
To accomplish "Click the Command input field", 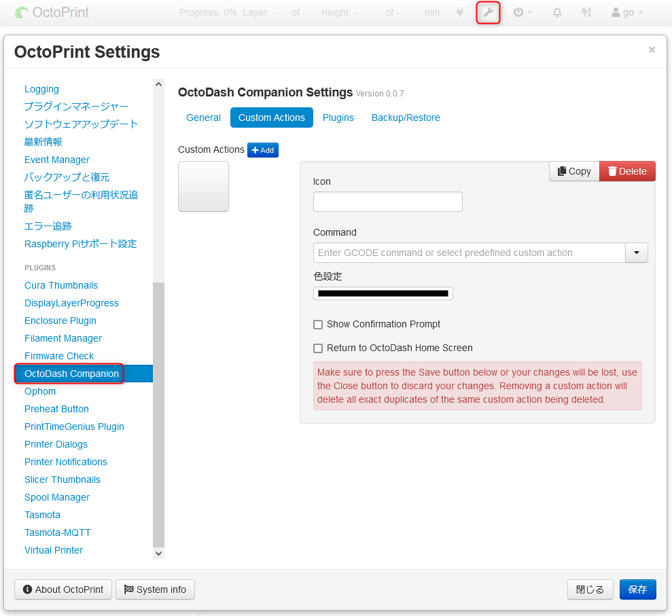I will click(x=470, y=253).
